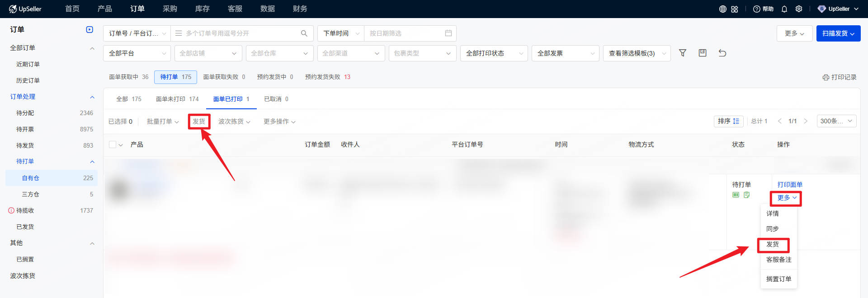The width and height of the screenshot is (868, 298).
Task: Click the reset filters undo icon
Action: coord(722,53)
